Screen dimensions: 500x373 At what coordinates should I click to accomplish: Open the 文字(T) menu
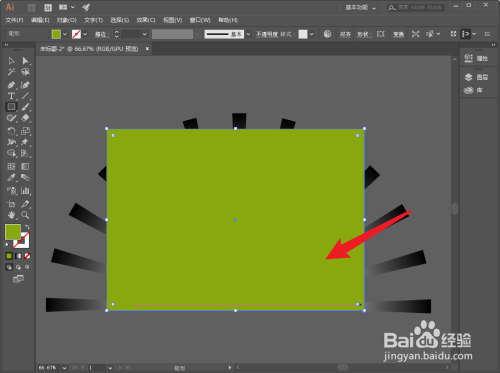(x=93, y=20)
